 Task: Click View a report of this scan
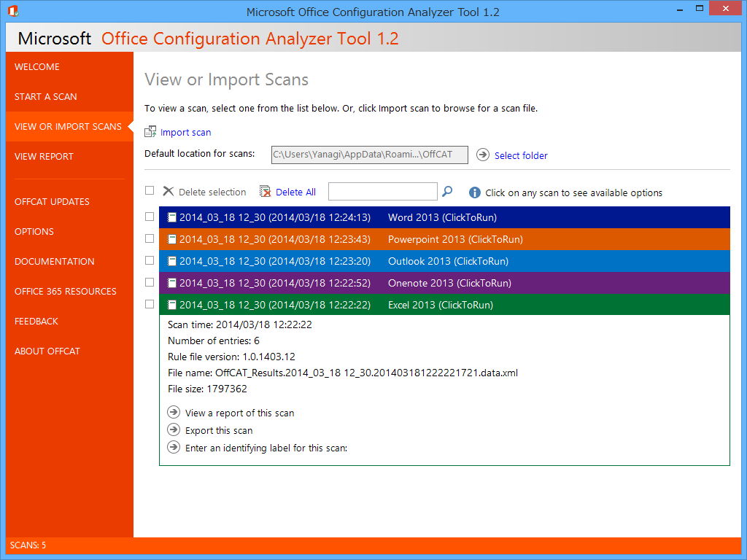tap(239, 413)
